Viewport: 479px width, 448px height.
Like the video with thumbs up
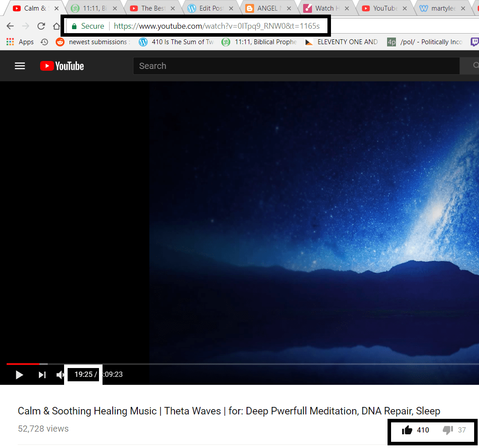407,430
